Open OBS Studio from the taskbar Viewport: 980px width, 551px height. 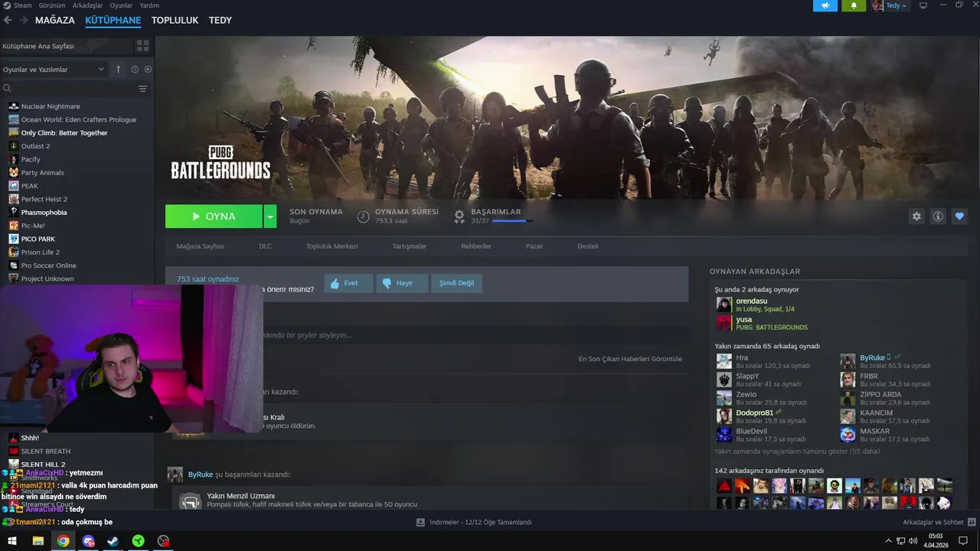pyautogui.click(x=163, y=541)
